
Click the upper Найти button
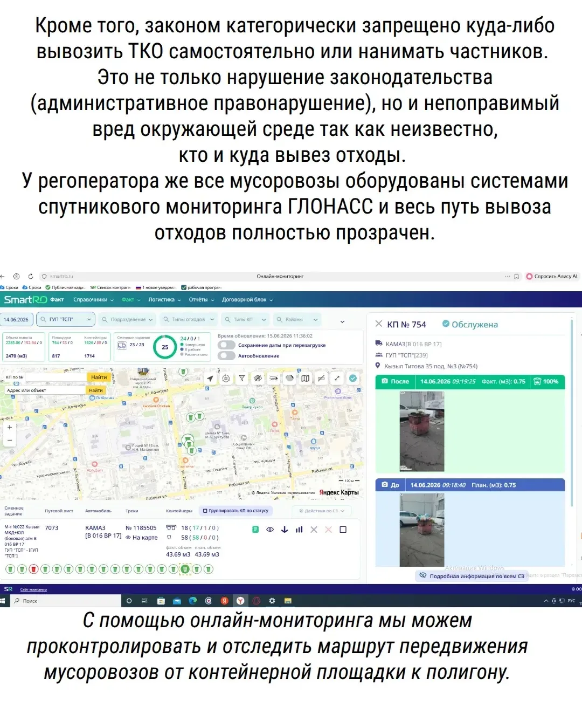click(x=99, y=377)
